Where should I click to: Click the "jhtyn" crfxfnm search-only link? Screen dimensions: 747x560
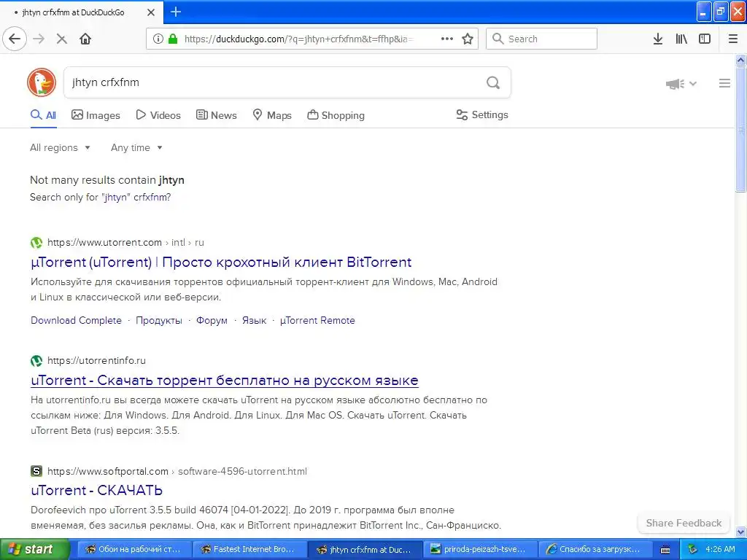click(135, 197)
